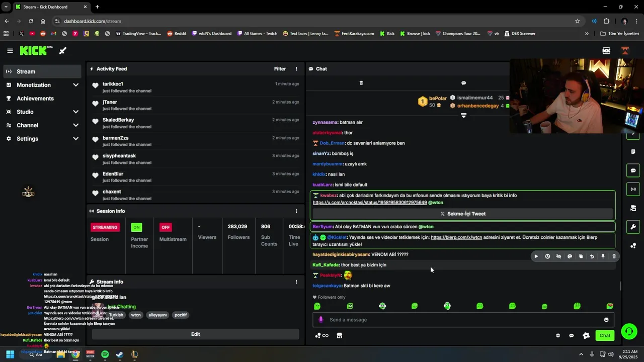644x362 pixels.
Task: Open Spotify from the Windows taskbar
Action: click(x=105, y=354)
